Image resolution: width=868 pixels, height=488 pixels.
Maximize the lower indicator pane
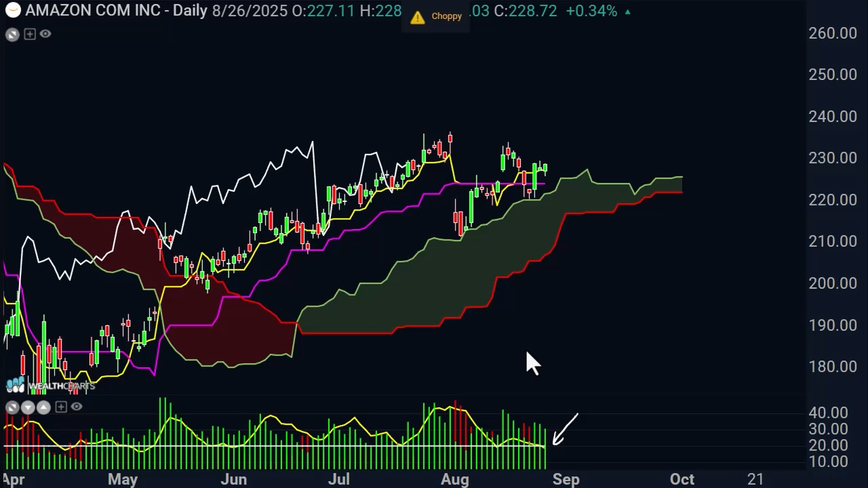[13, 408]
